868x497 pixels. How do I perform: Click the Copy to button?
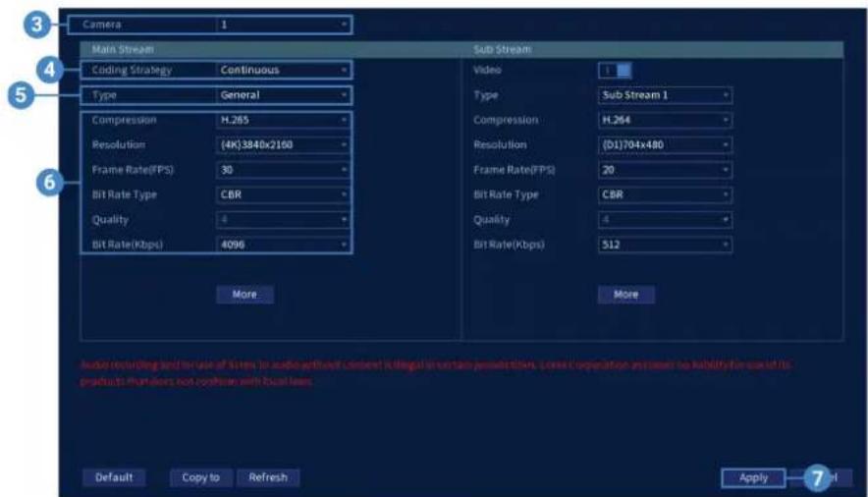201,477
